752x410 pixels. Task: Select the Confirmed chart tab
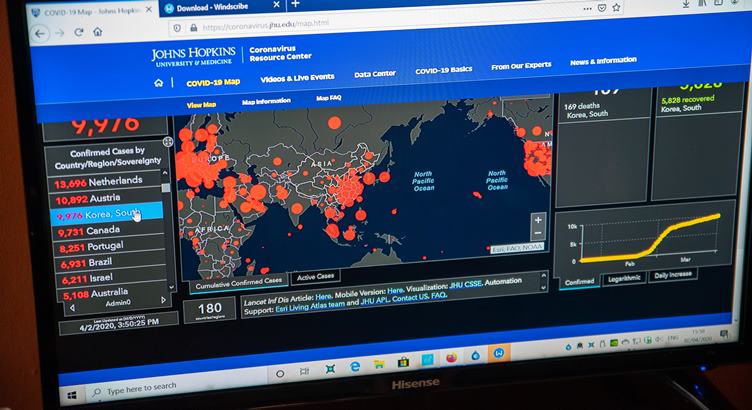coord(579,281)
